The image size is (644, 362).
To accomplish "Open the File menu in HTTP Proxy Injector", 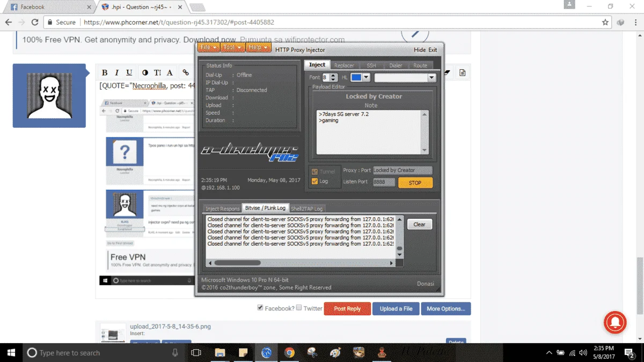I will [x=208, y=47].
